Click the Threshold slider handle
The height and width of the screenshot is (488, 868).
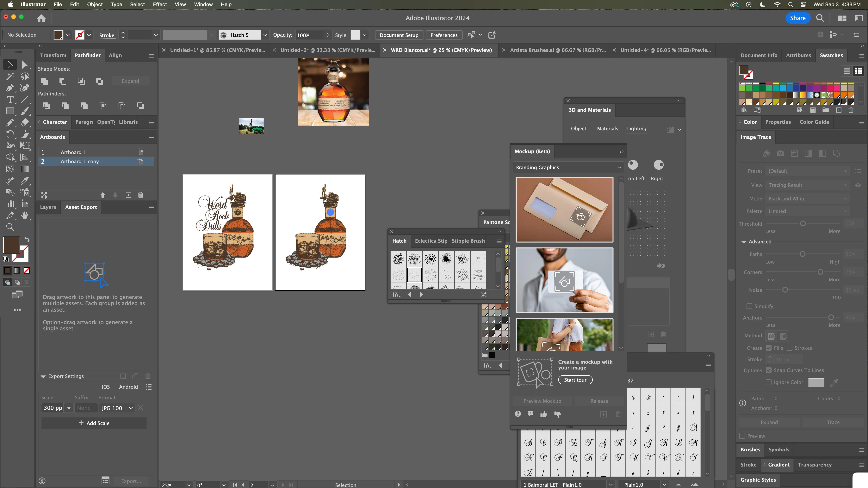803,224
